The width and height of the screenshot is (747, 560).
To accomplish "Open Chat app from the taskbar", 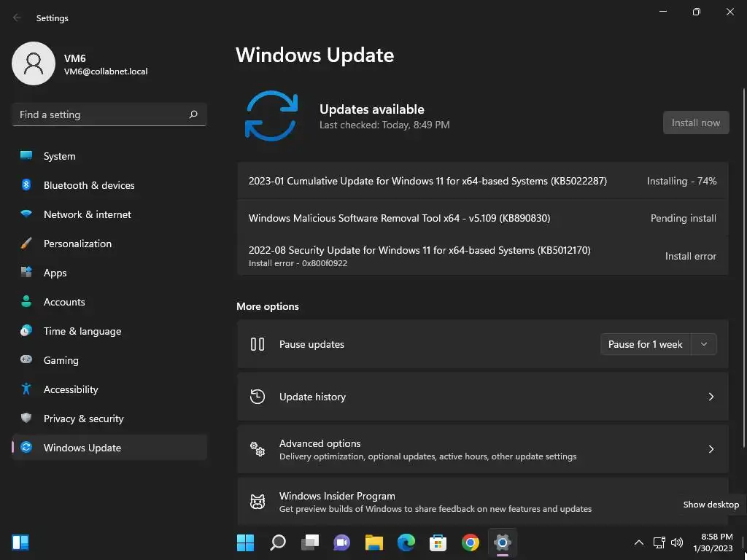I will click(341, 542).
